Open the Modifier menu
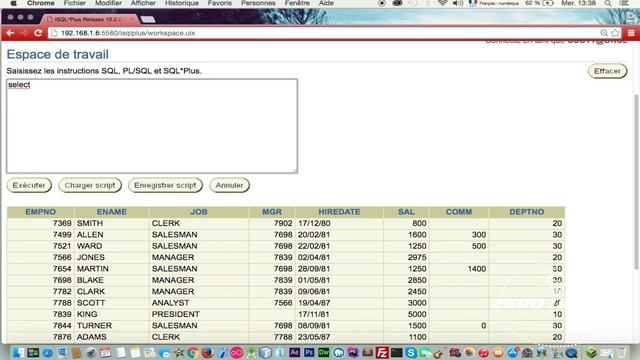The height and width of the screenshot is (360, 640). 108,3
